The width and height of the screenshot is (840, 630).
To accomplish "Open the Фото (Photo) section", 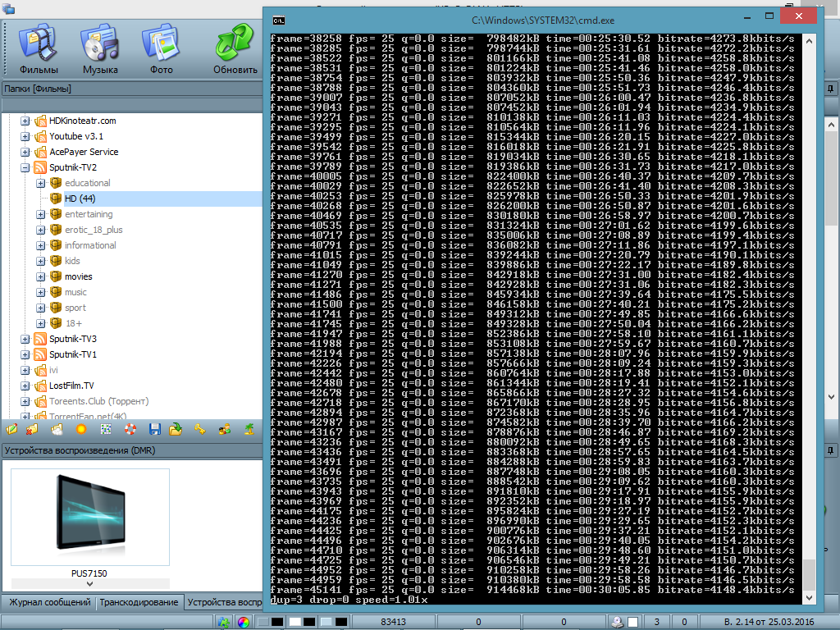I will pos(161,49).
